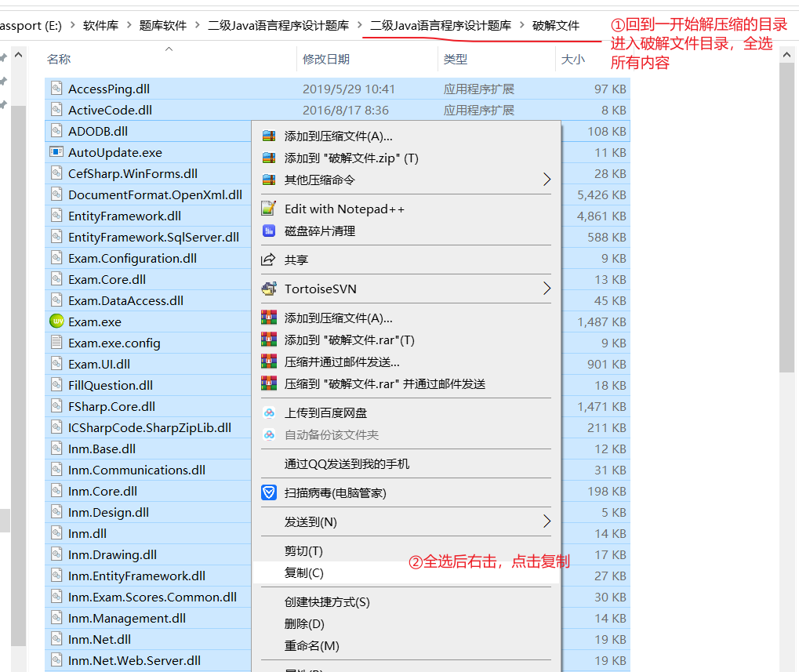This screenshot has height=672, width=799.
Task: Select Exam.Configuration.dll file name
Action: 133,258
